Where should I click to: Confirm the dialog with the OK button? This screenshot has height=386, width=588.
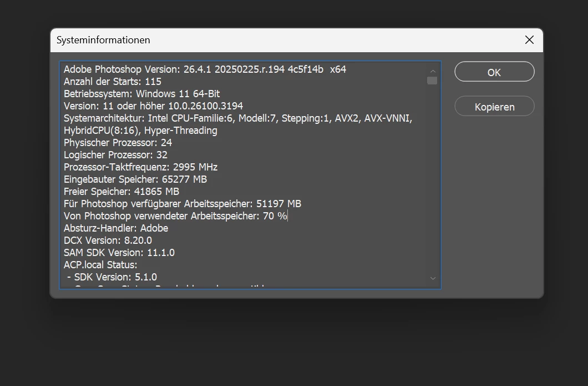[494, 72]
